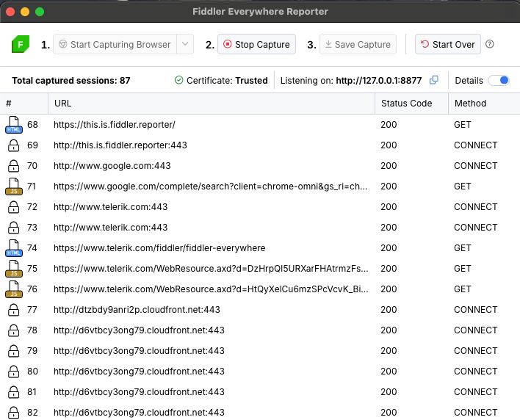This screenshot has height=420, width=520.
Task: Click the HTML file icon on session 68
Action: pos(13,125)
